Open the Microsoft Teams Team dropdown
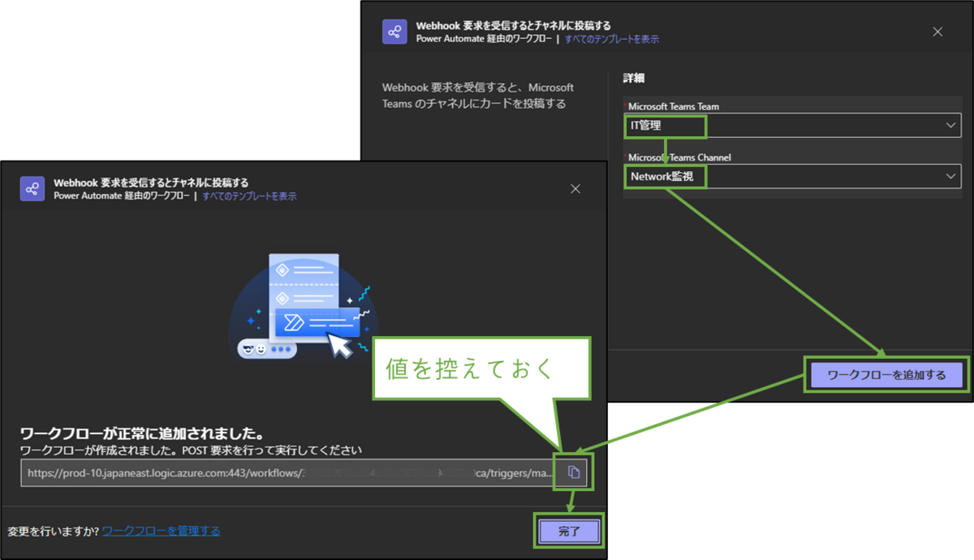 792,125
